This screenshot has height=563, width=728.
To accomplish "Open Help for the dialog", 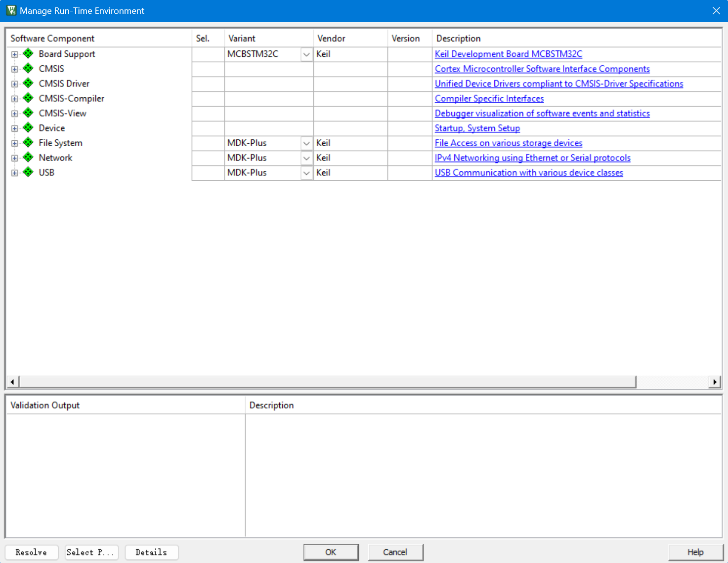I will point(695,552).
